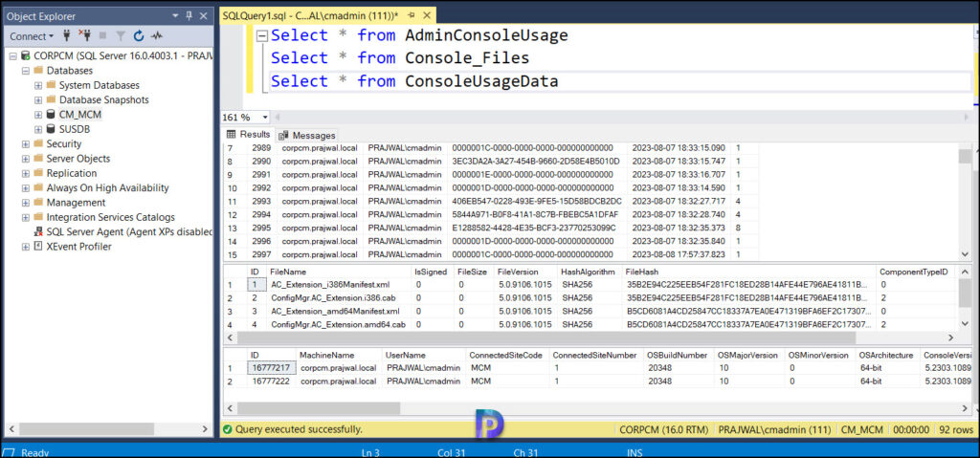Click the cell 'ConfigMgr.AC_Extension.amd64.cab'
This screenshot has height=458, width=980.
click(338, 324)
